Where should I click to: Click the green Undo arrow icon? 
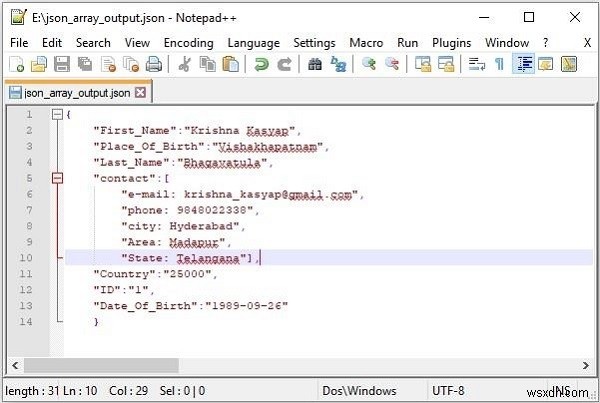pyautogui.click(x=261, y=64)
